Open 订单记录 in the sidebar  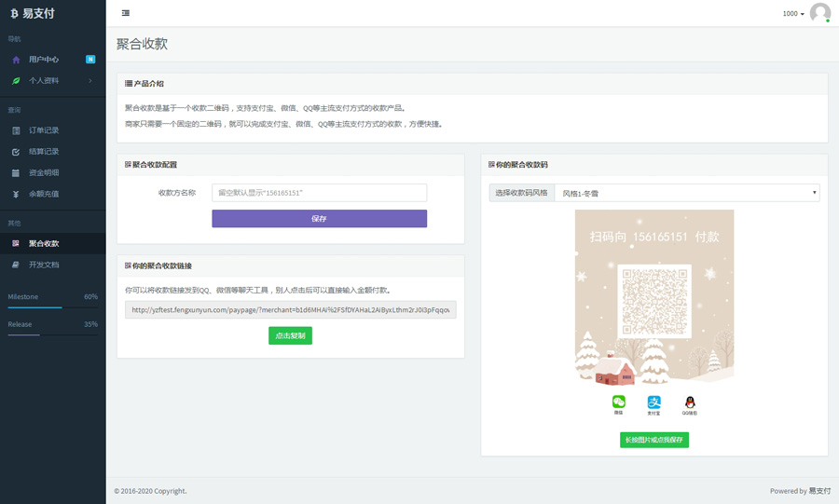point(44,130)
